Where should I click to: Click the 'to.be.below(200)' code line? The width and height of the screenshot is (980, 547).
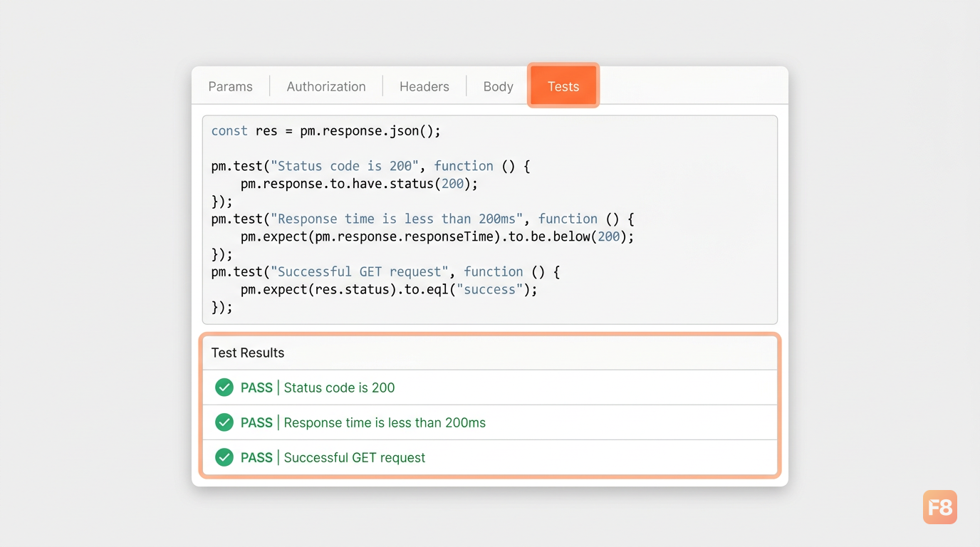[x=437, y=236]
